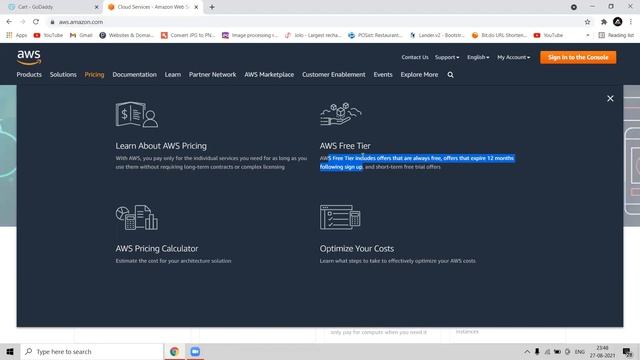
Task: Click the Optimize Your Costs checklist icon
Action: coord(340,217)
